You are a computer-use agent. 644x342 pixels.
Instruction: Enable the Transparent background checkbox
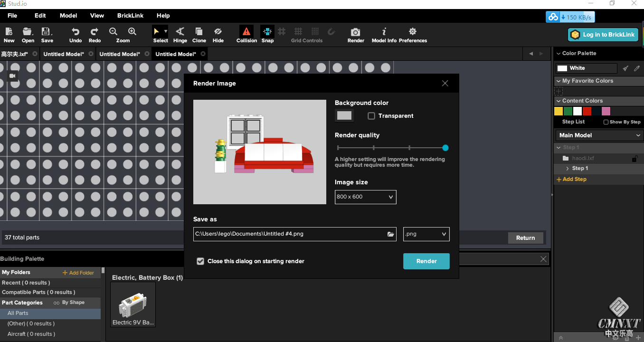tap(371, 116)
